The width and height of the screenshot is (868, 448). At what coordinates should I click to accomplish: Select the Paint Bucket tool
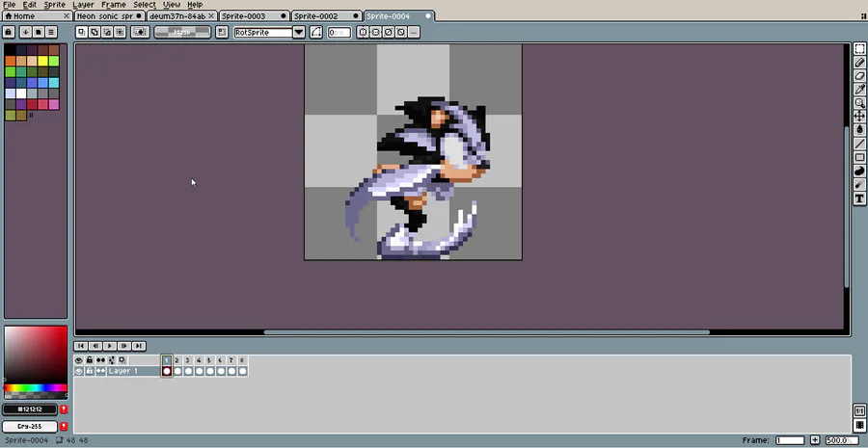point(859,129)
